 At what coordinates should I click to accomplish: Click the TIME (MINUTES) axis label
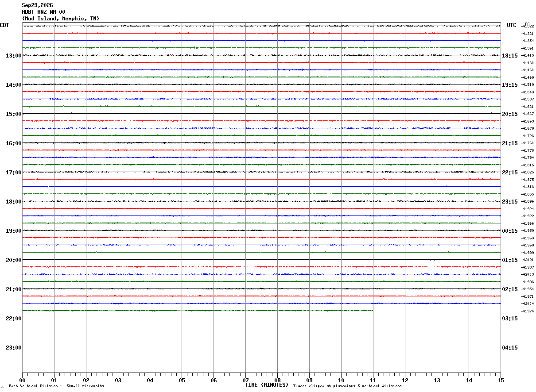tap(267, 385)
